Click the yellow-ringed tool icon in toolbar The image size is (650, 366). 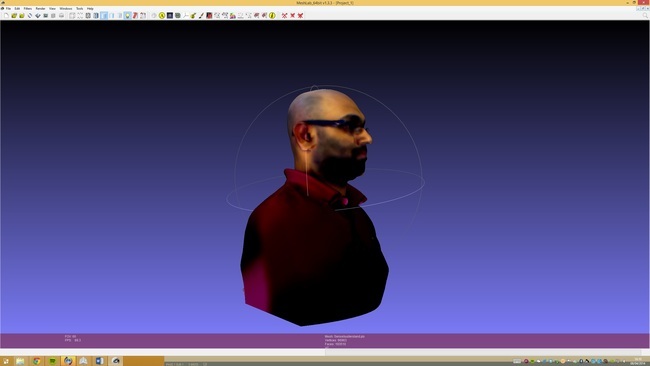[x=162, y=15]
